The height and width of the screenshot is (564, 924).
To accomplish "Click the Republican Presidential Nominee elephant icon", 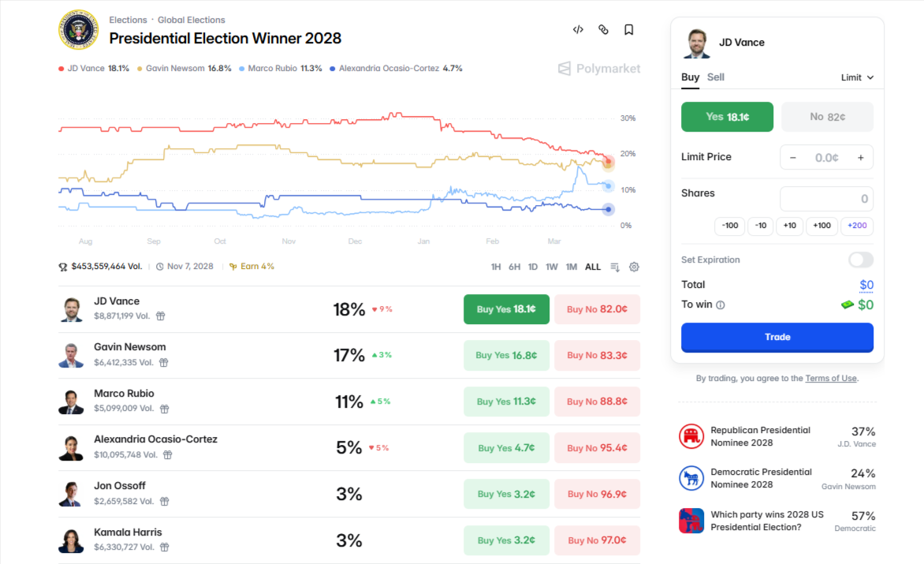I will (691, 436).
